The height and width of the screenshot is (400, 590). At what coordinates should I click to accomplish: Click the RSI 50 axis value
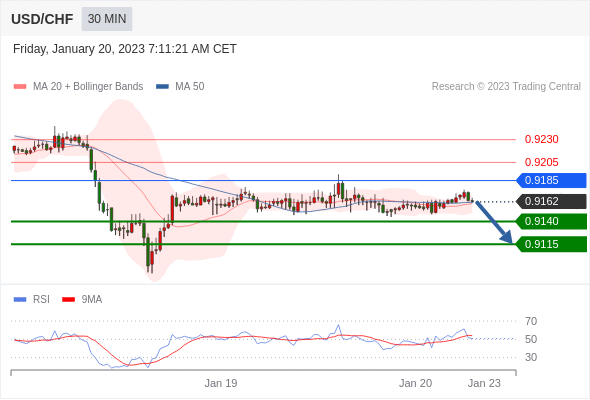pyautogui.click(x=531, y=339)
